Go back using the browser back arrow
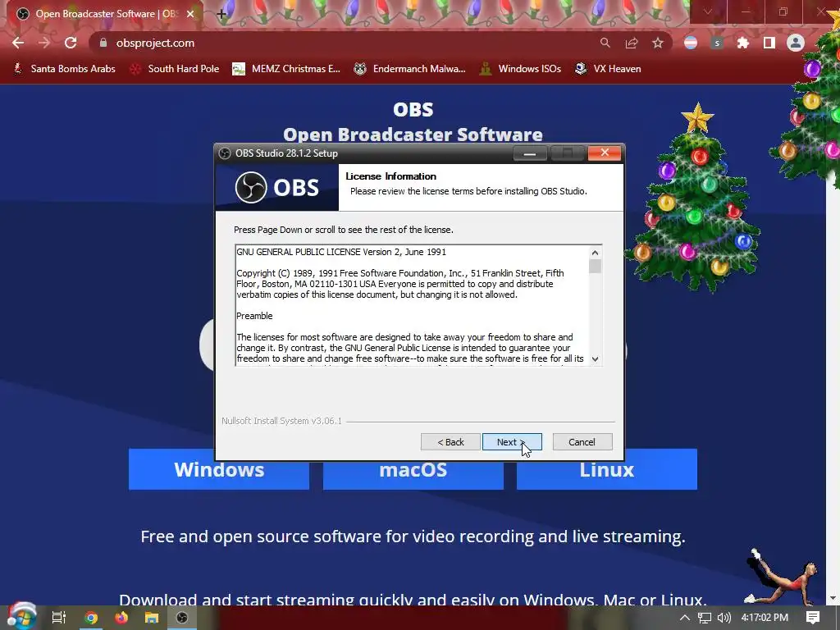 click(x=18, y=43)
